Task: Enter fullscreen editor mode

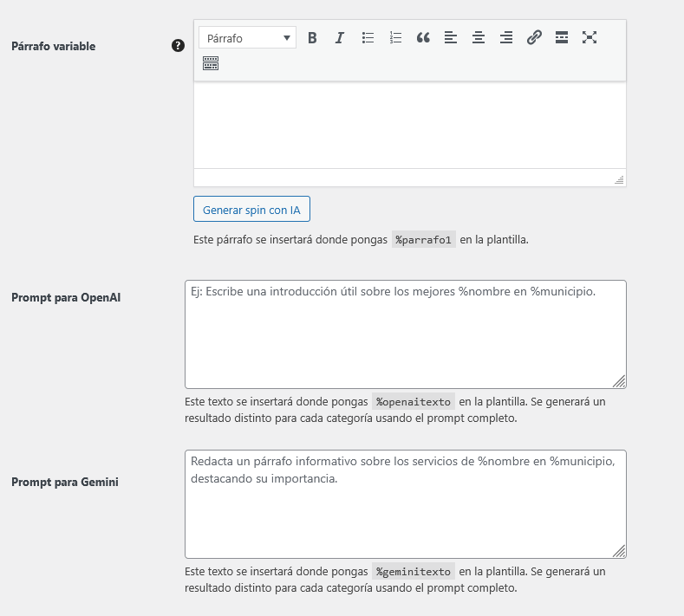Action: pos(590,37)
